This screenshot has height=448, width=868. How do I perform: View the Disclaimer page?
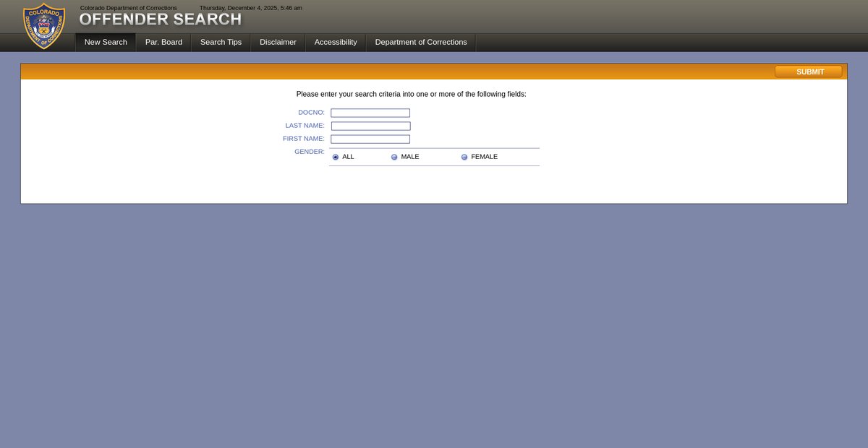(278, 42)
